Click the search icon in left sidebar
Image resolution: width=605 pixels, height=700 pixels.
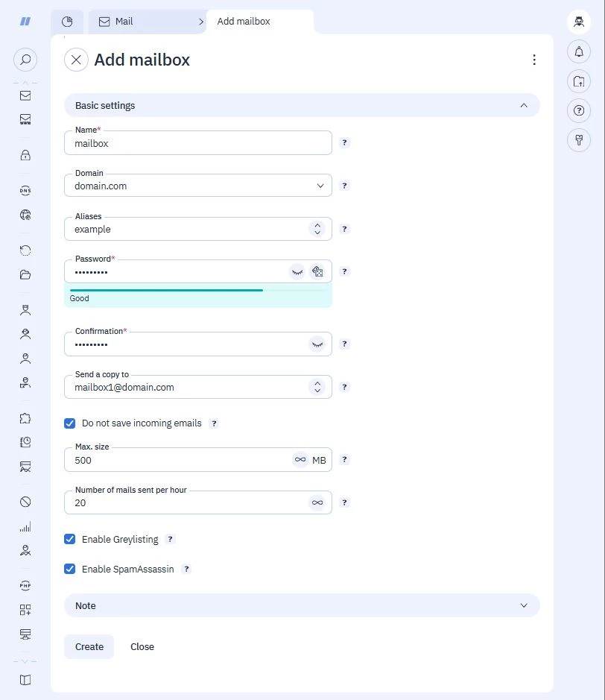tap(25, 60)
